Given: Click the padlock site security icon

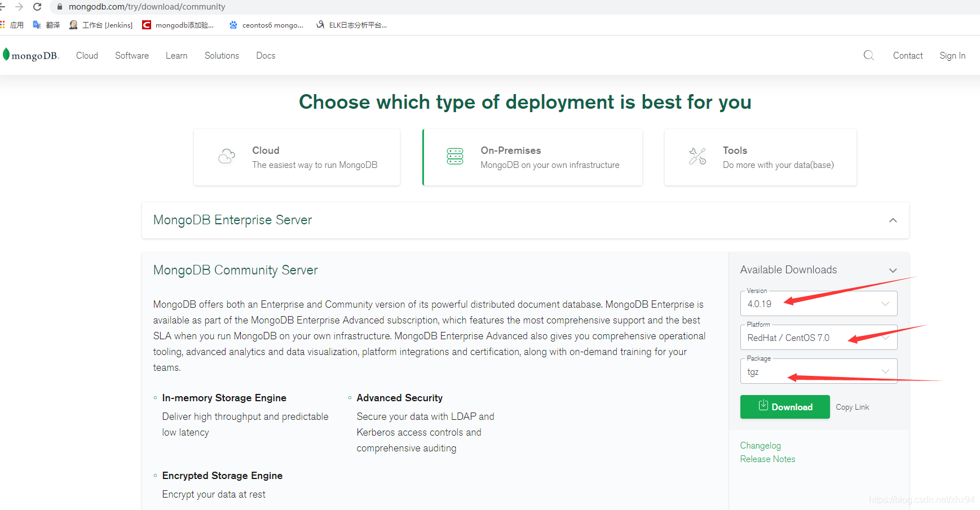Looking at the screenshot, I should click(x=60, y=7).
